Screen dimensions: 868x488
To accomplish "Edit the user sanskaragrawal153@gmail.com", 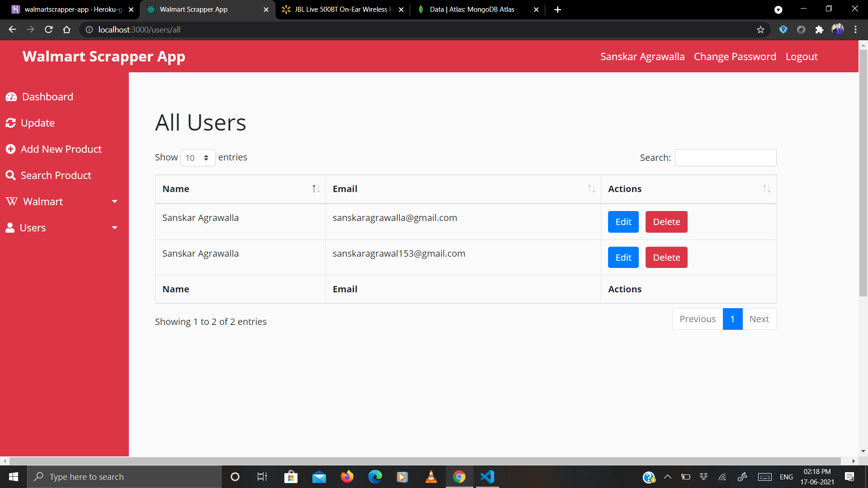I will pyautogui.click(x=623, y=257).
